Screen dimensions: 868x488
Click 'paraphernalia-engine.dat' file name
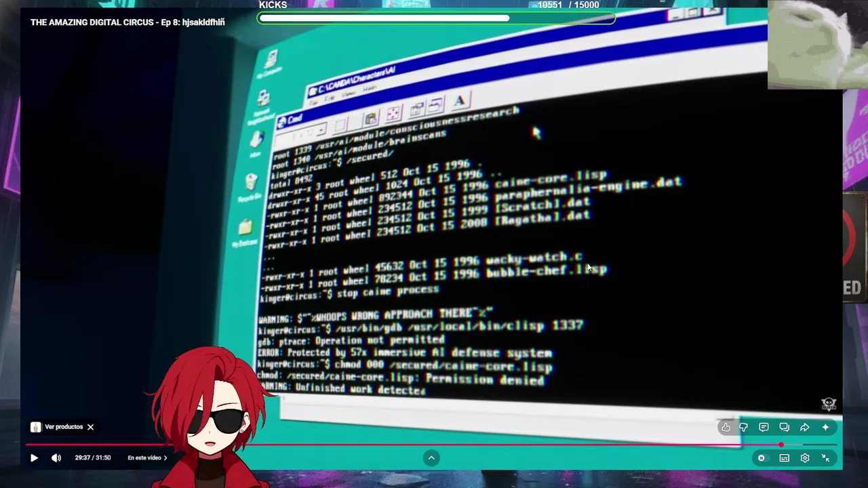pos(587,190)
